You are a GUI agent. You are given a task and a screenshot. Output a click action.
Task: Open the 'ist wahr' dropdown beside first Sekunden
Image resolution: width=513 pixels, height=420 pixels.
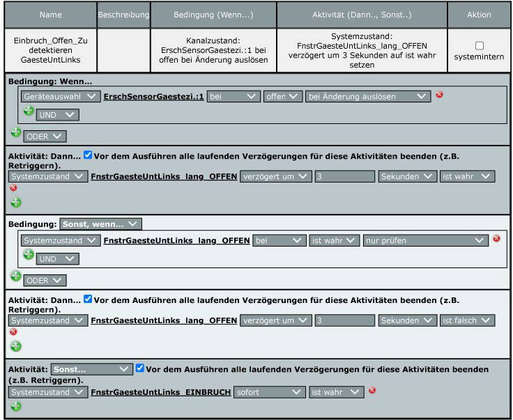pos(467,176)
